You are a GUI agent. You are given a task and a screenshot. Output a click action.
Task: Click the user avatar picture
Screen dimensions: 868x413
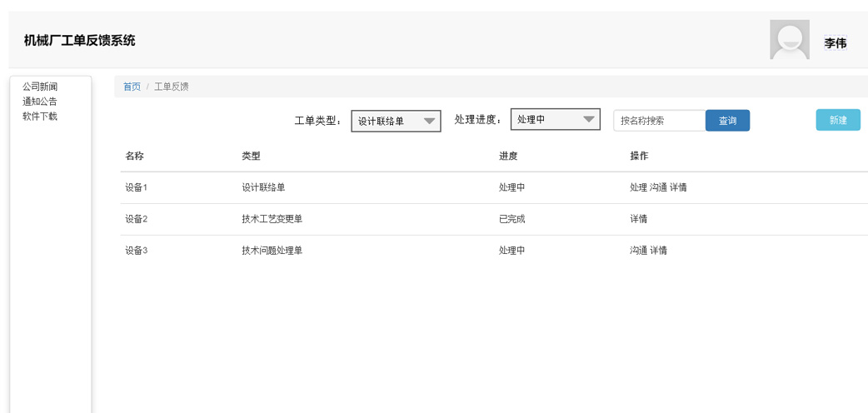click(790, 39)
